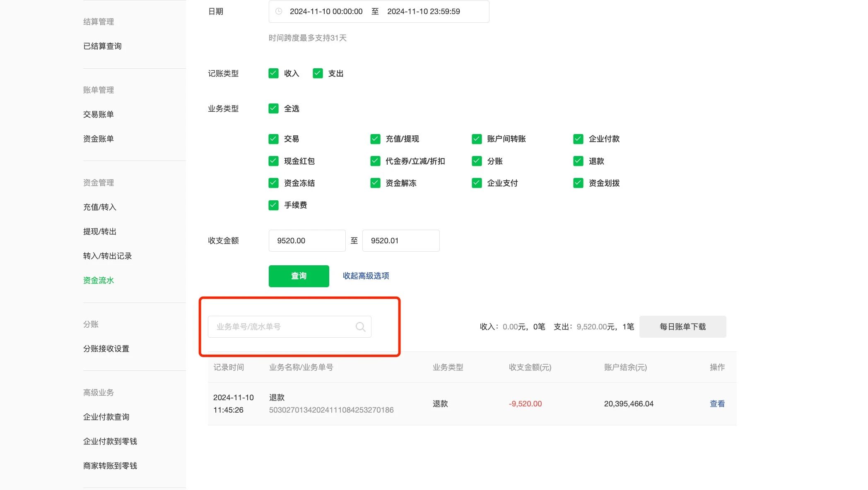Uncheck the 现金红包 option
The image size is (868, 490).
273,161
